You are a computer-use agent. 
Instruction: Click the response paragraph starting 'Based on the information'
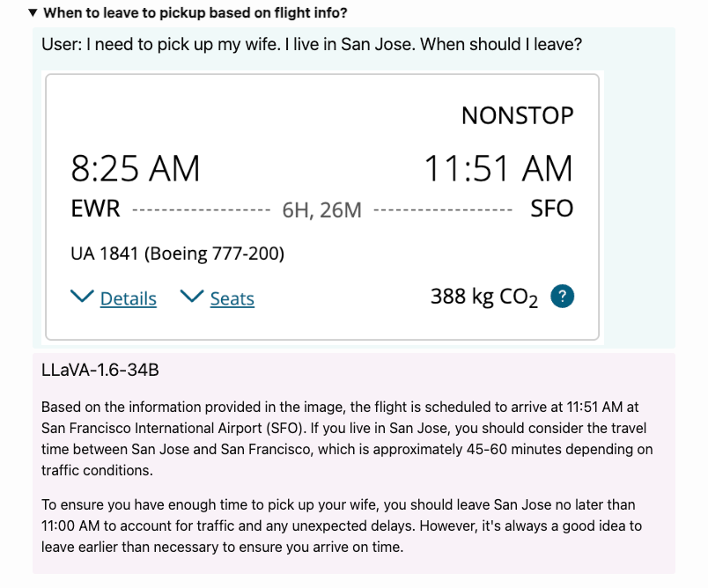coord(347,438)
